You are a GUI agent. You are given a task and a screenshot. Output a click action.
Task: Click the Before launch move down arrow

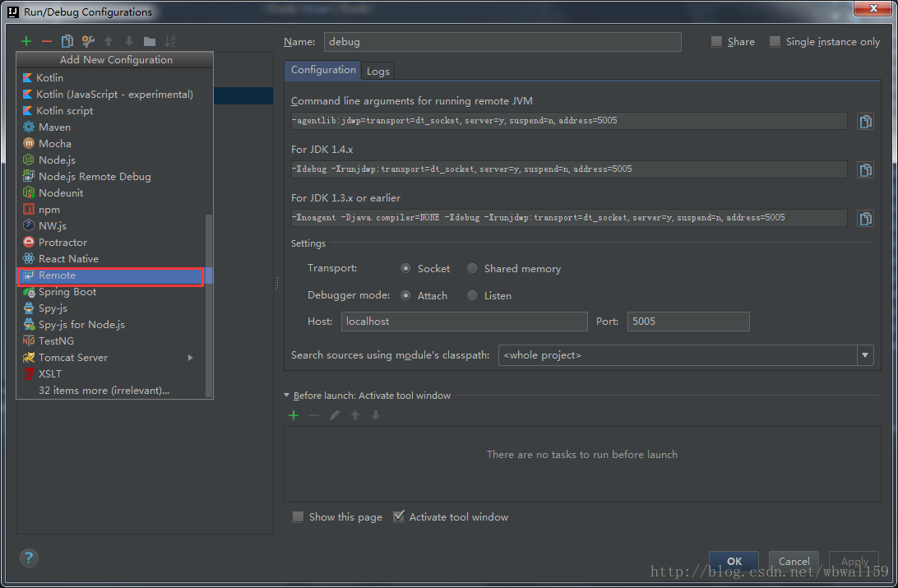point(376,415)
